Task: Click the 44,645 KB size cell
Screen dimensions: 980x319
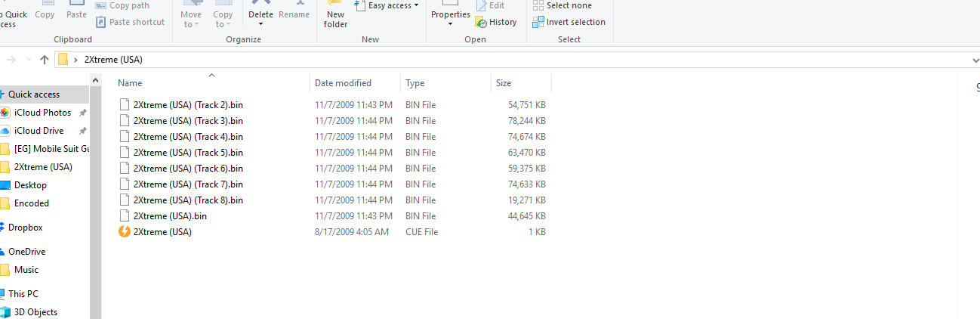Action: coord(527,216)
